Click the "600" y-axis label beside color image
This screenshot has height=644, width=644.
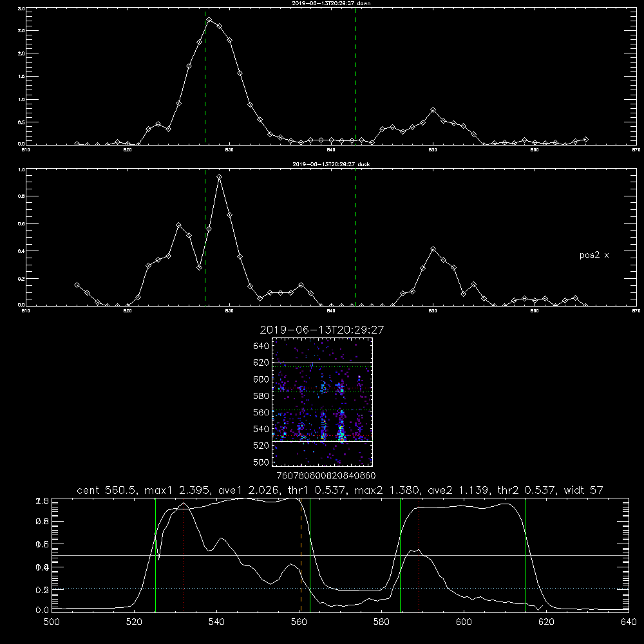(261, 379)
